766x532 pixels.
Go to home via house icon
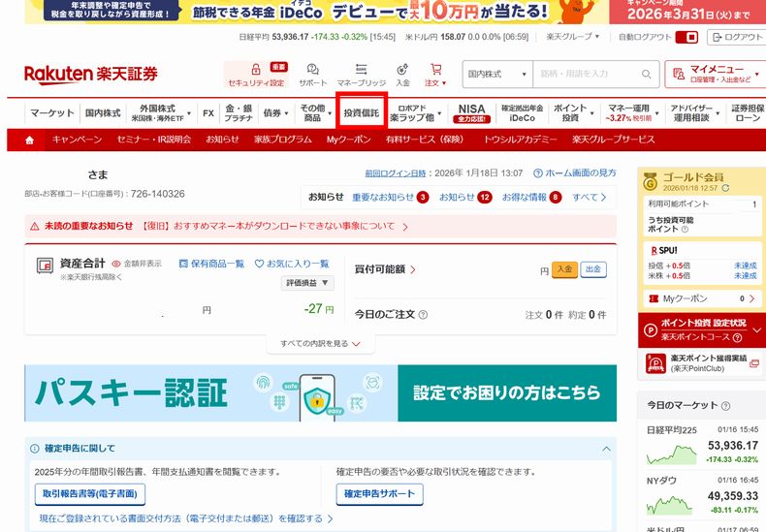29,141
